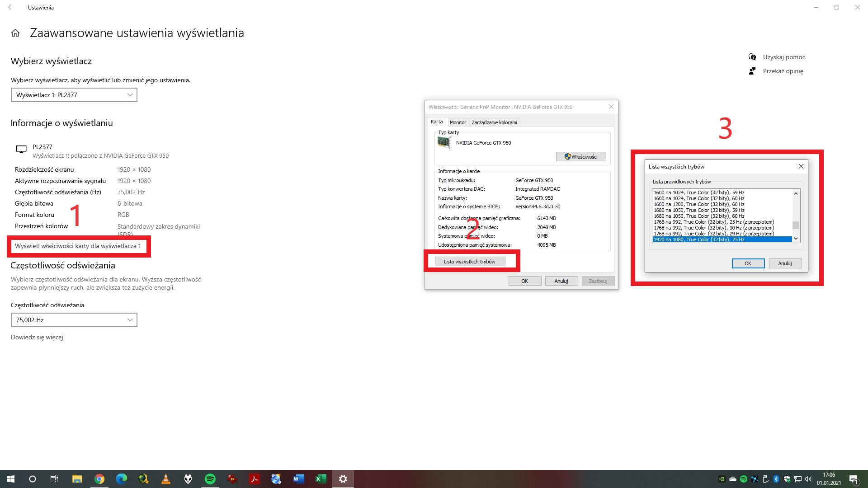This screenshot has height=488, width=868.
Task: Click the Home icon beside the page title
Action: [x=15, y=33]
